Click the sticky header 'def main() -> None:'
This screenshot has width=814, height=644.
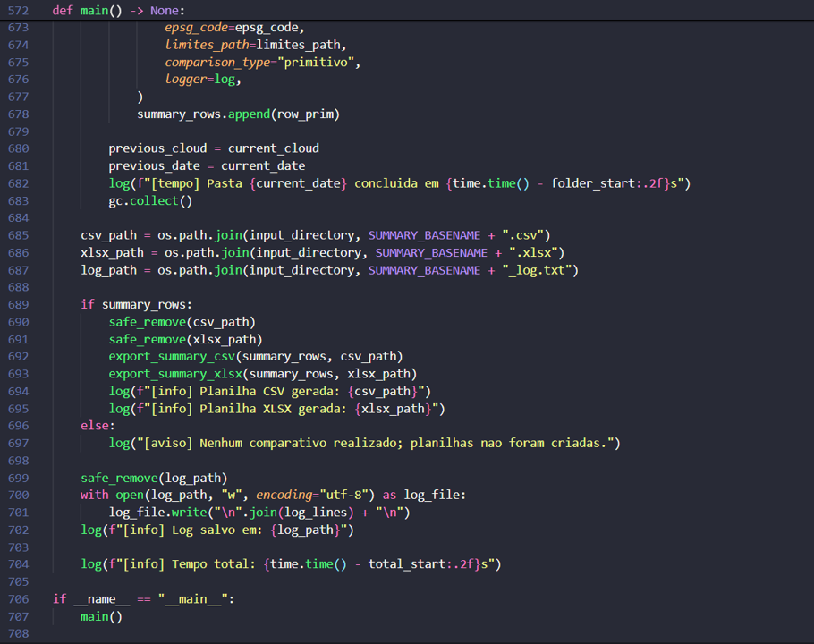[x=118, y=10]
